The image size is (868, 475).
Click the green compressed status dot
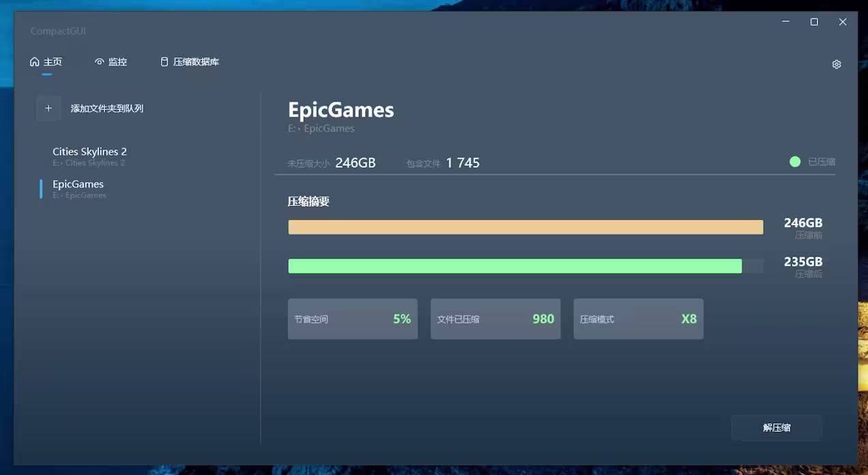pos(795,162)
